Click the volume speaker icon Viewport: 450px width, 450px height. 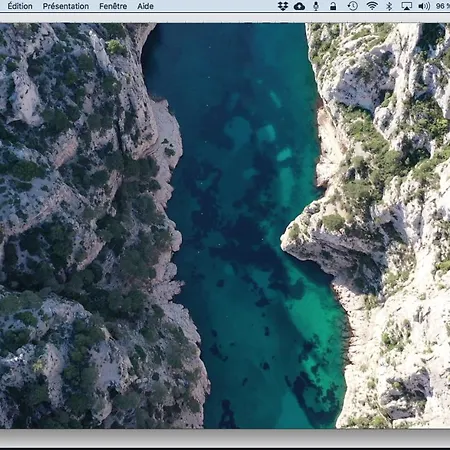pyautogui.click(x=424, y=6)
